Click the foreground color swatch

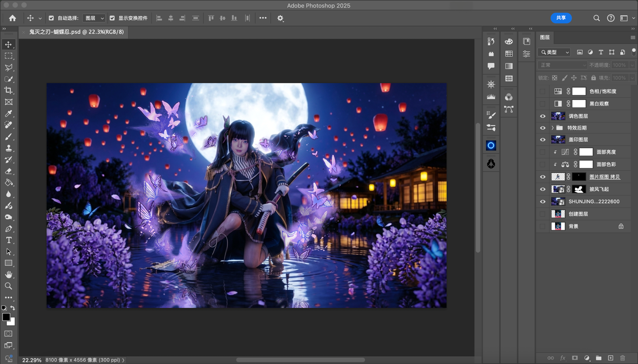click(x=6, y=317)
